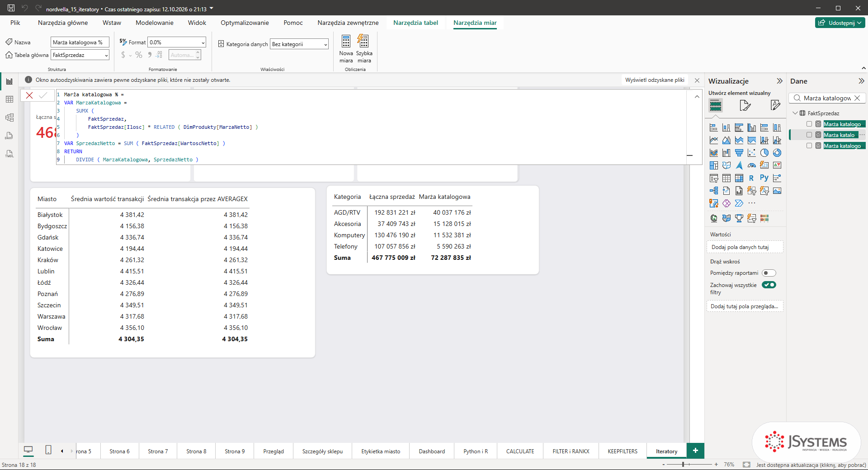Select the matrix visual
Screen dimensions: 868x470
[x=739, y=178]
